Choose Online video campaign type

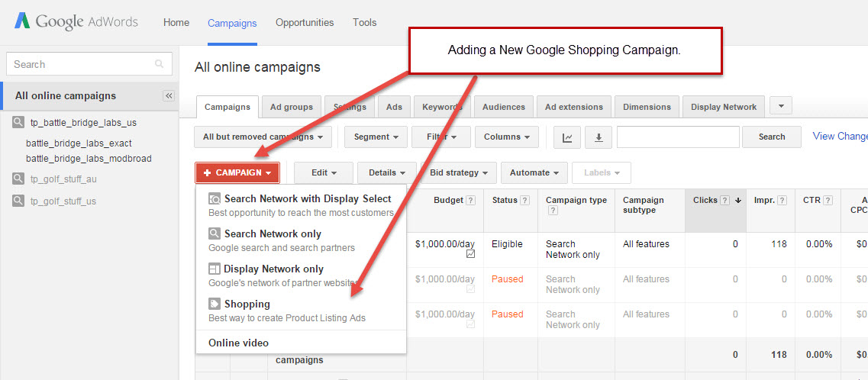(x=301, y=343)
